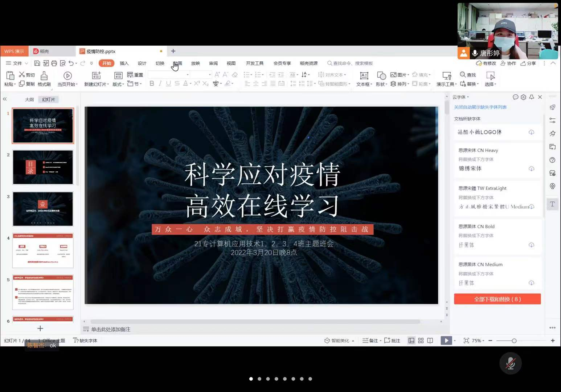
Task: Switch to the Outline (大纲) tab
Action: pyautogui.click(x=29, y=99)
